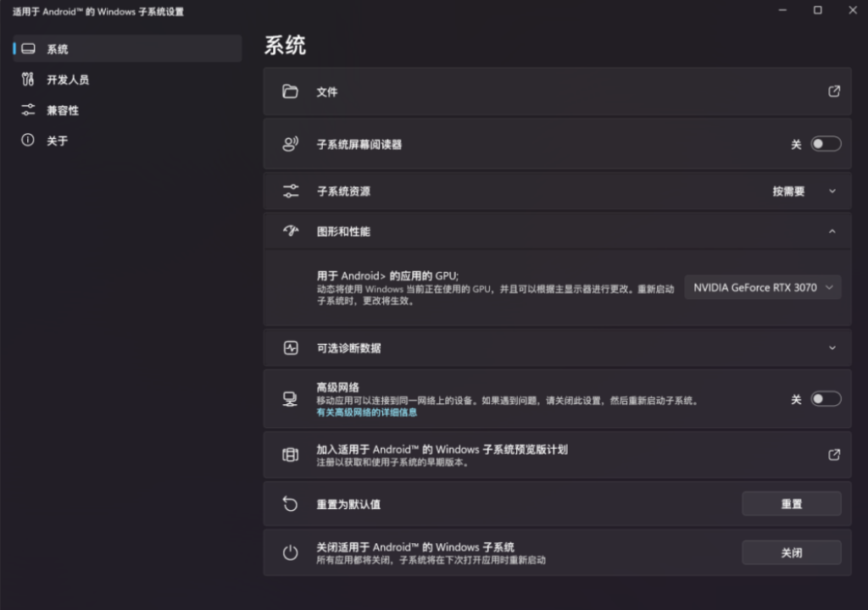Click the 系统 monitor icon in sidebar
868x610 pixels.
28,48
